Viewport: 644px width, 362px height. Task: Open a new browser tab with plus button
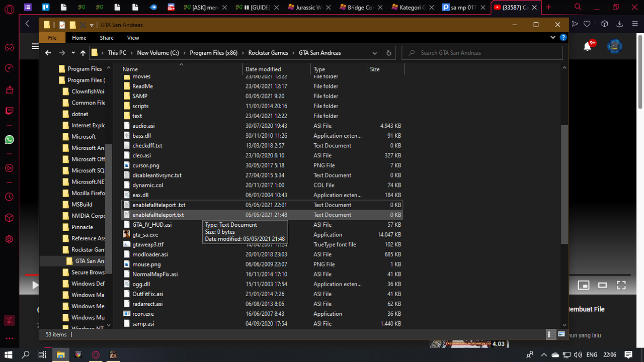click(x=548, y=7)
